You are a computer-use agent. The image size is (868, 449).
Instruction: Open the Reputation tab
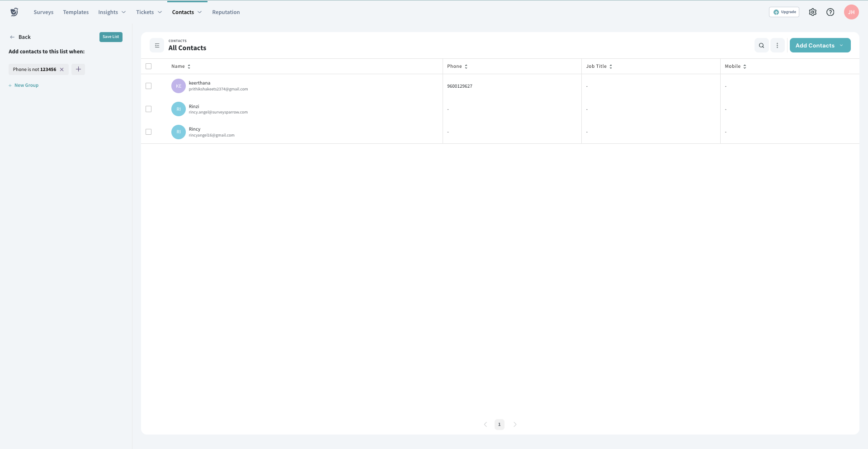tap(226, 12)
